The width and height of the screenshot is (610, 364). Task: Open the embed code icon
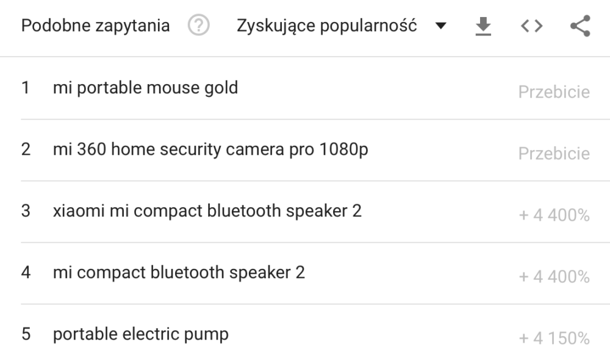pyautogui.click(x=531, y=26)
